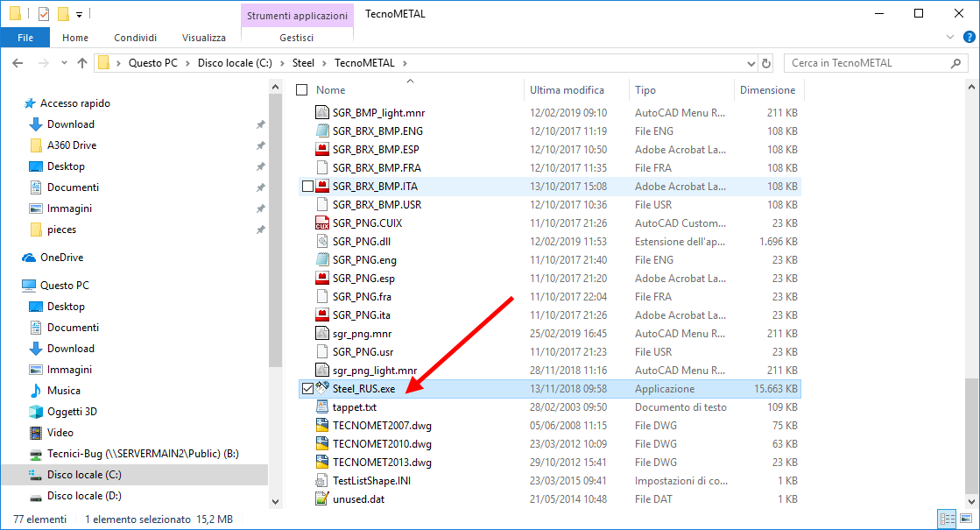Navigate to Steel folder in address bar
The width and height of the screenshot is (980, 530).
pos(303,63)
